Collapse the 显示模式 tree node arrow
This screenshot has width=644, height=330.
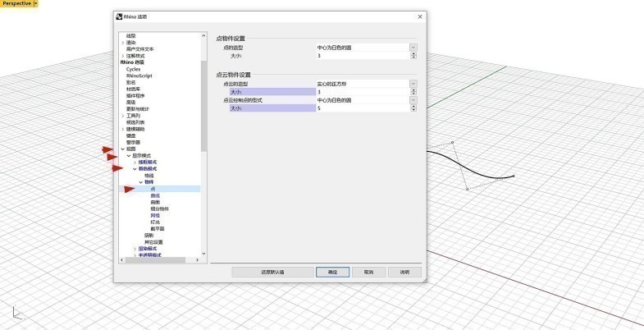pos(129,156)
